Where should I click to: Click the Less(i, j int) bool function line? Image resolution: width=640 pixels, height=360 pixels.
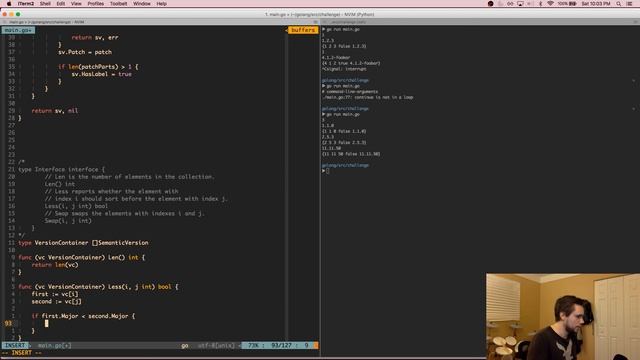point(98,287)
